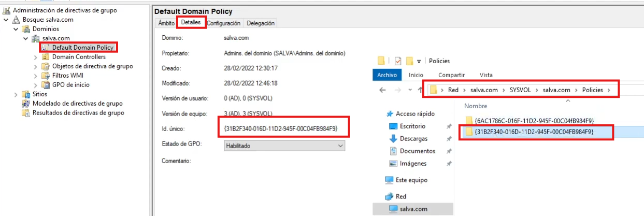Click SYSVOL in the address bar path
This screenshot has height=216, width=644.
[522, 90]
